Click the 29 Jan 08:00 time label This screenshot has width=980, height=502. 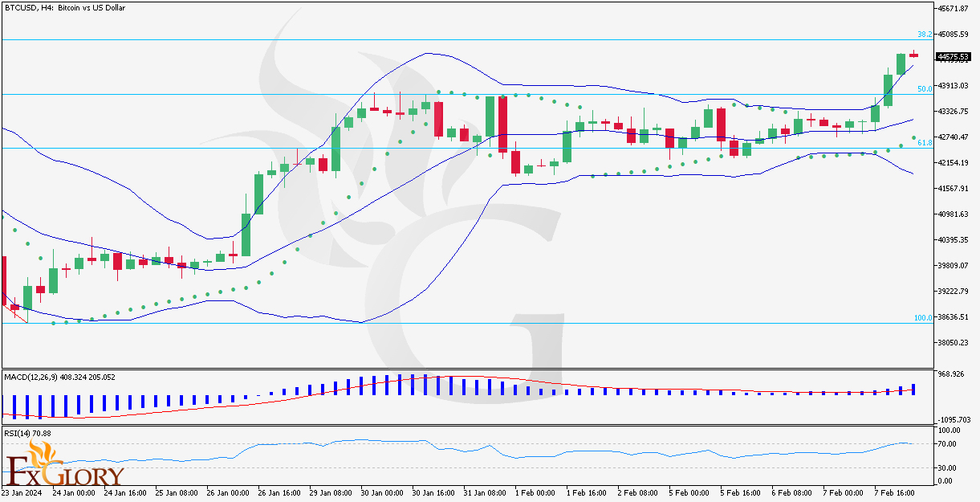331,494
